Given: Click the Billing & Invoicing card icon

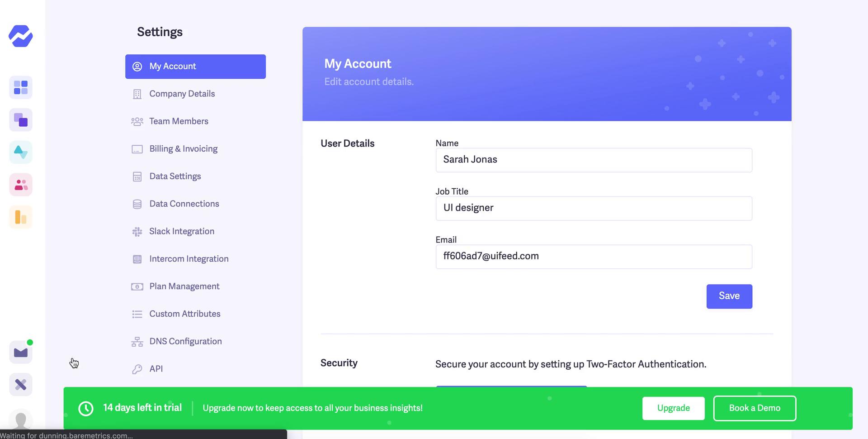Looking at the screenshot, I should point(137,149).
